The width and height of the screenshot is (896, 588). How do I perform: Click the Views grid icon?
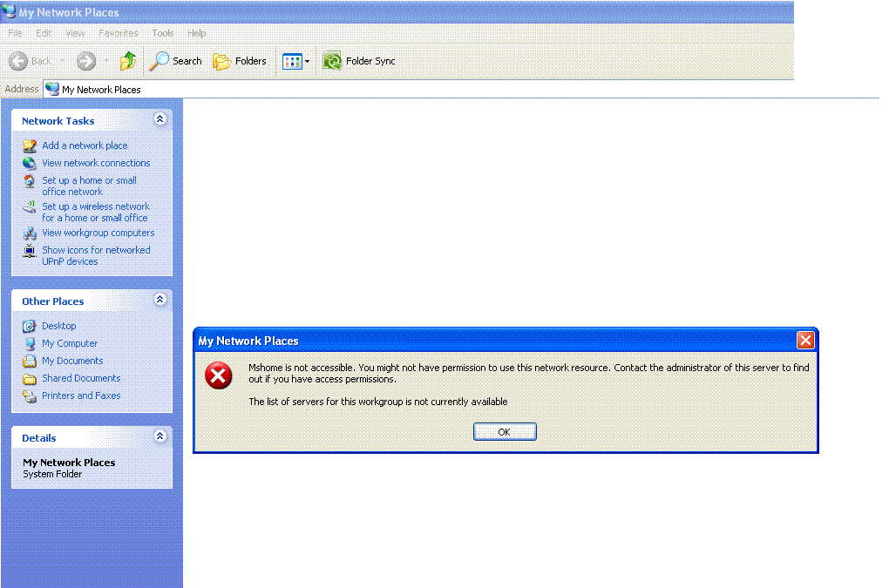tap(292, 61)
